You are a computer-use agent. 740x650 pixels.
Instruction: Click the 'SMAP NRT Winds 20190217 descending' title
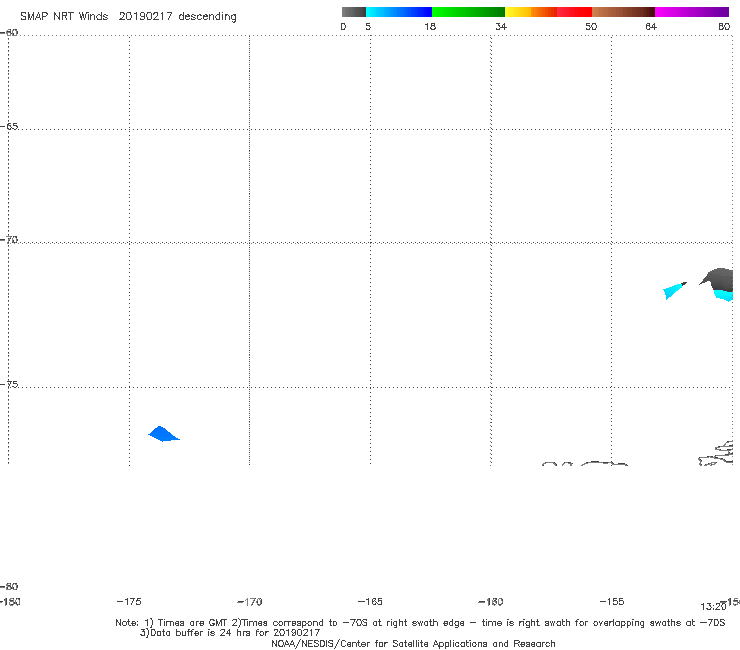[x=128, y=17]
